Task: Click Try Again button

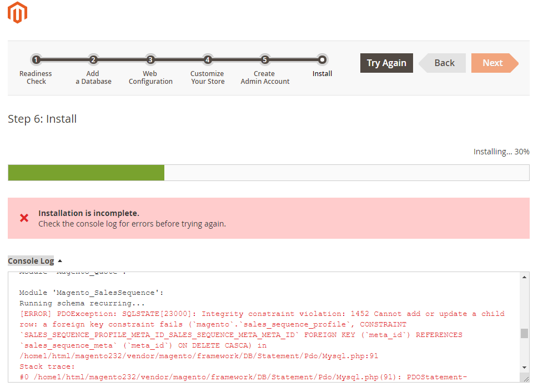Action: pyautogui.click(x=386, y=63)
